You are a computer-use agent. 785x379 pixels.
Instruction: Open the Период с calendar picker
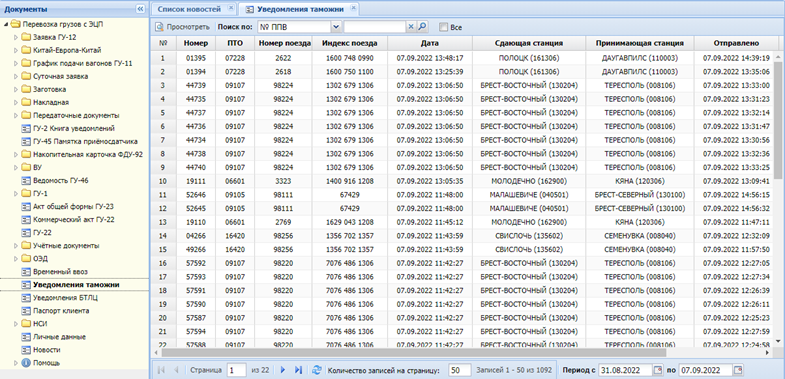tap(658, 370)
